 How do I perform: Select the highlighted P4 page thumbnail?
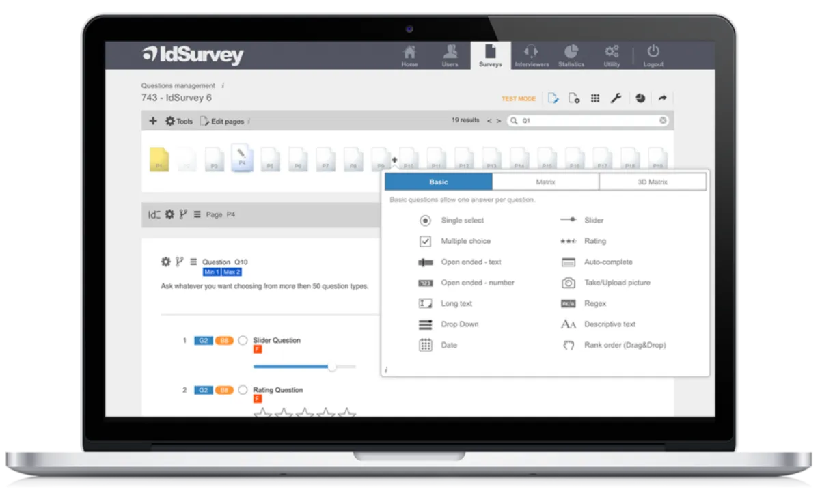[242, 157]
